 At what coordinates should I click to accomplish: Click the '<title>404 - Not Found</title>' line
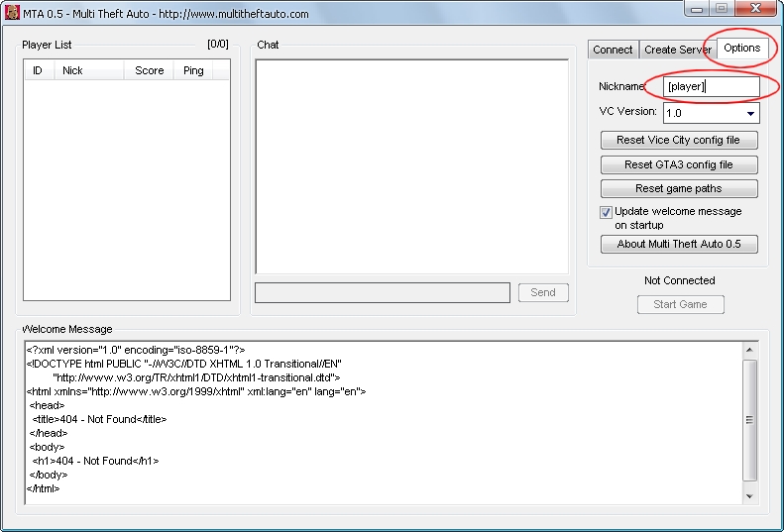(x=99, y=419)
